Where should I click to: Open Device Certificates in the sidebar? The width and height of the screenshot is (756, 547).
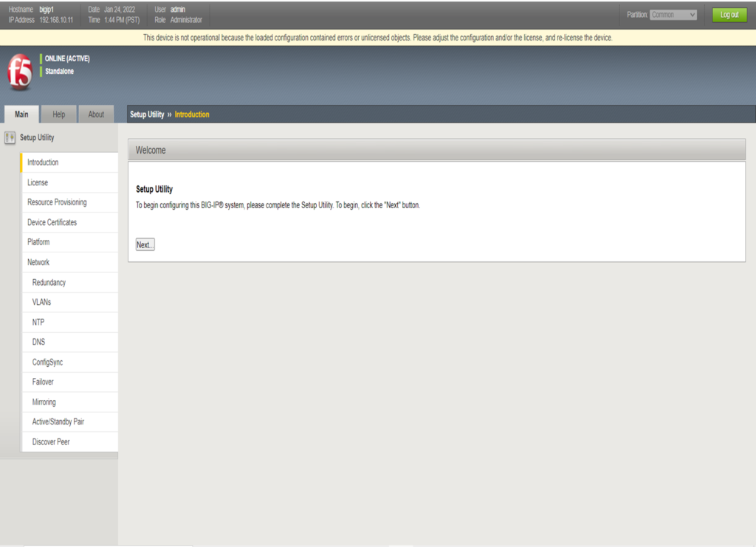tap(52, 222)
